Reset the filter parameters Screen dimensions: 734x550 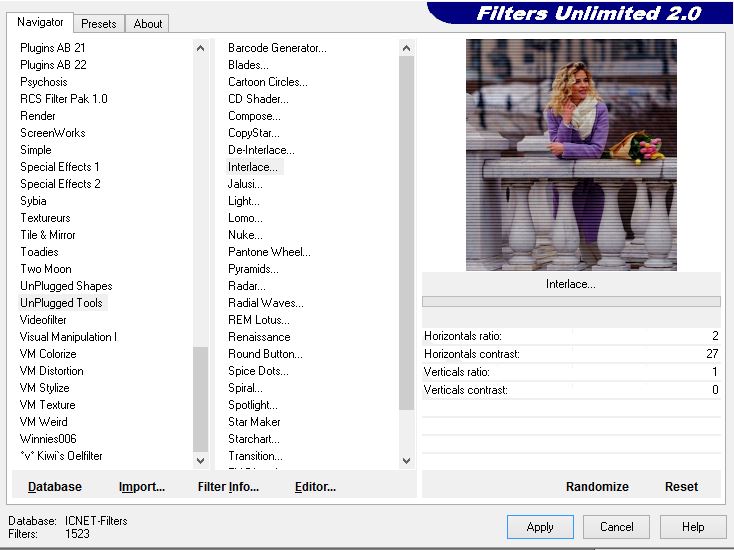(681, 487)
